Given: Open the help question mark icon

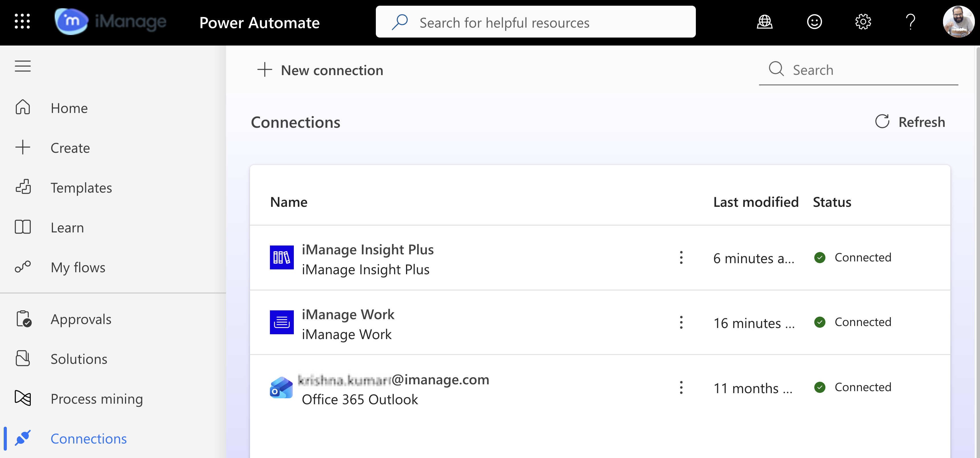Looking at the screenshot, I should click(x=910, y=22).
